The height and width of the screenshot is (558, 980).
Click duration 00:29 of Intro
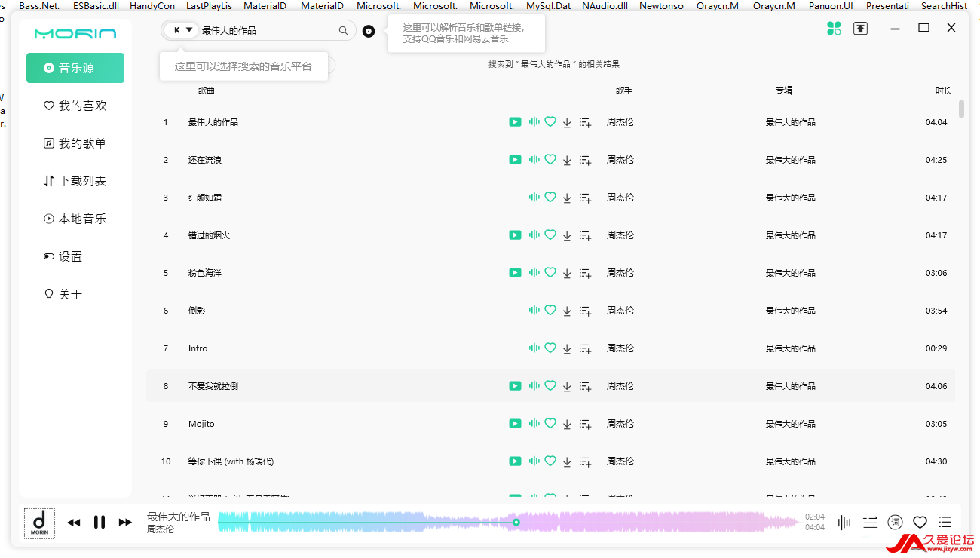(x=936, y=348)
